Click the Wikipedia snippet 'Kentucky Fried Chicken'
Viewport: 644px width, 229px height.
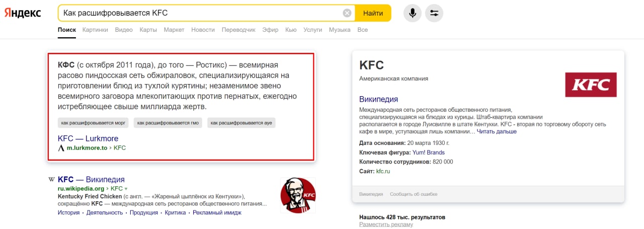(90, 196)
